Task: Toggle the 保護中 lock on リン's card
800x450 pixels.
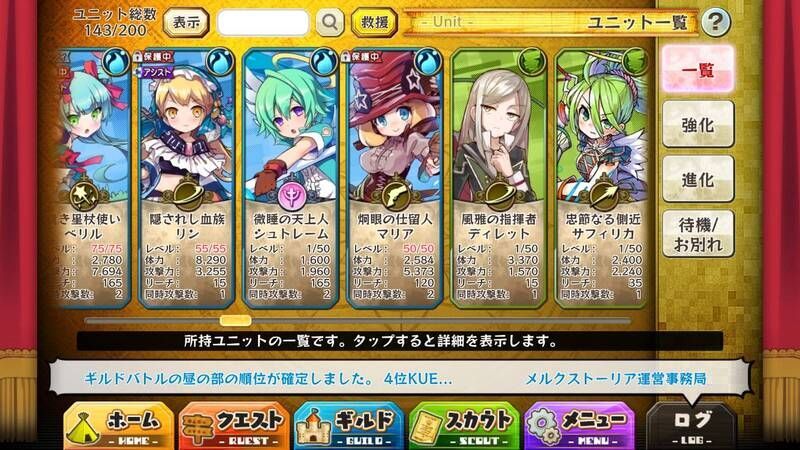Action: (x=153, y=57)
